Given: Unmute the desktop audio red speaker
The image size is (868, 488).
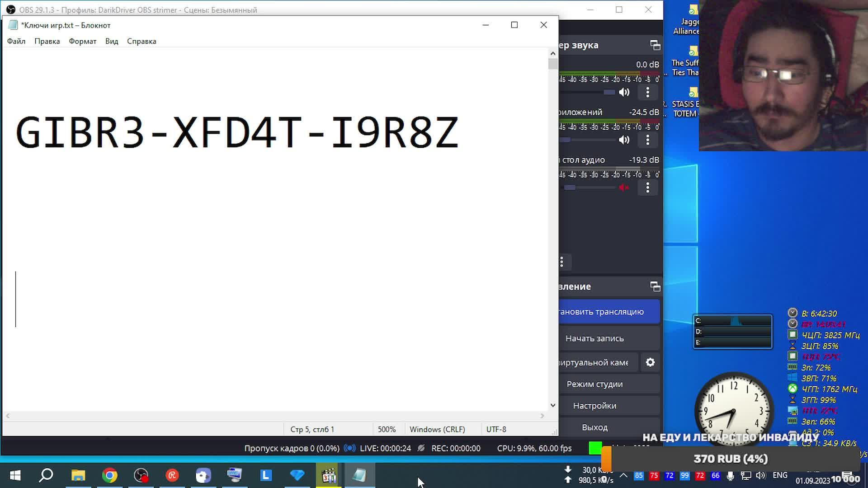Looking at the screenshot, I should [x=624, y=188].
